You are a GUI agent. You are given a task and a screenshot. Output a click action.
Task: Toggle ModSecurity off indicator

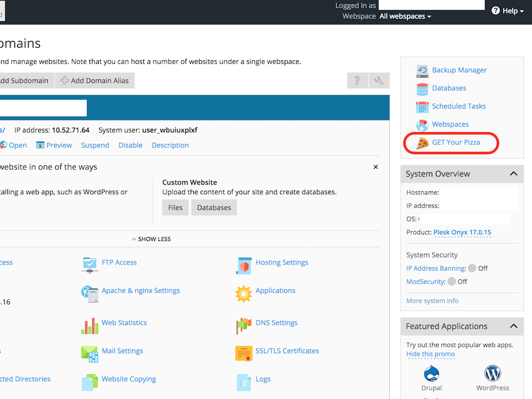451,282
